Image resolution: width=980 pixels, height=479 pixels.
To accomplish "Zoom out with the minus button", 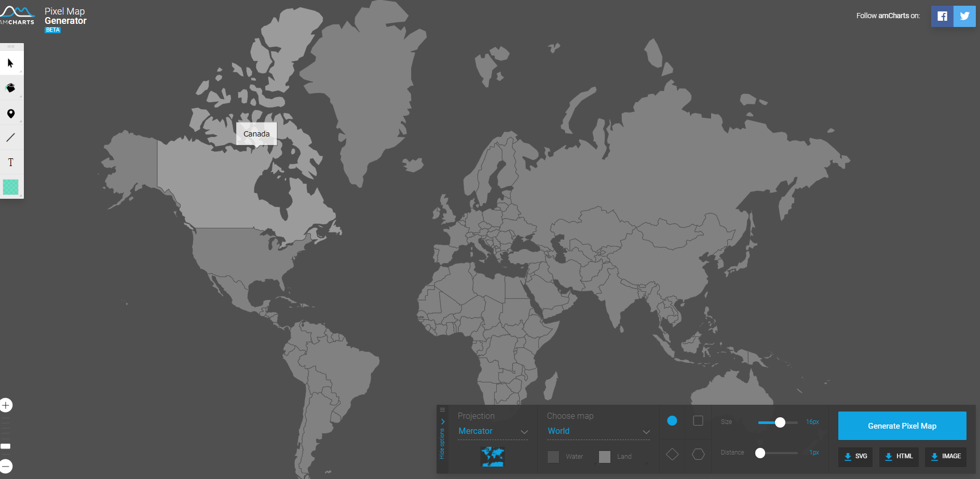I will (x=6, y=466).
